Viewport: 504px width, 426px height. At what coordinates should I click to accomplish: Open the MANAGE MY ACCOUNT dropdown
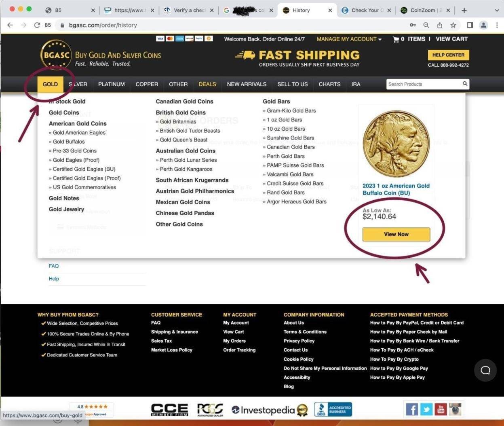pos(349,39)
